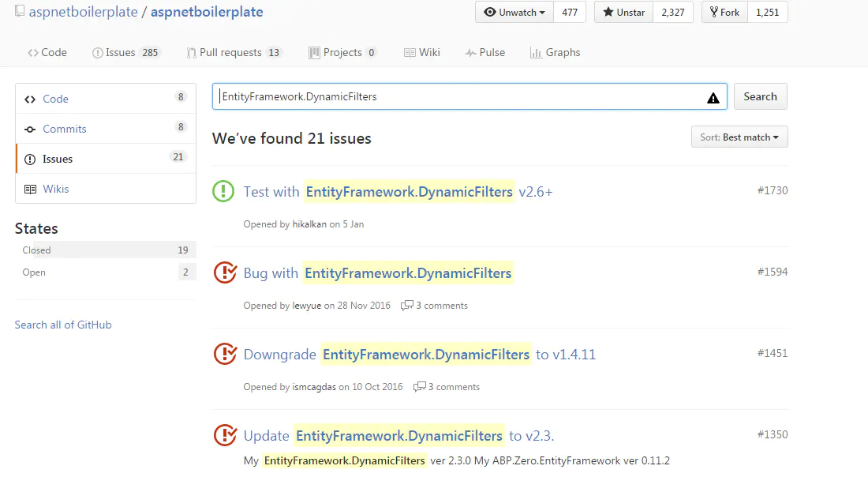Screen dimensions: 868x477
Task: Open the Sort: Best match dropdown
Action: (739, 137)
